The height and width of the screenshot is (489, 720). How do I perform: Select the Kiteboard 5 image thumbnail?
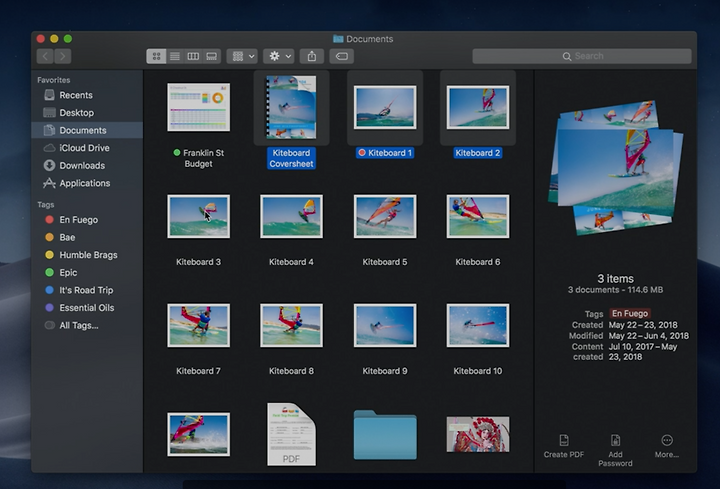[x=385, y=216]
